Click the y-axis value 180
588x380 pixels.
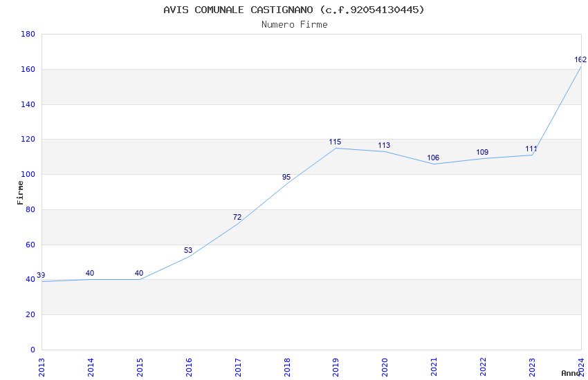click(28, 34)
